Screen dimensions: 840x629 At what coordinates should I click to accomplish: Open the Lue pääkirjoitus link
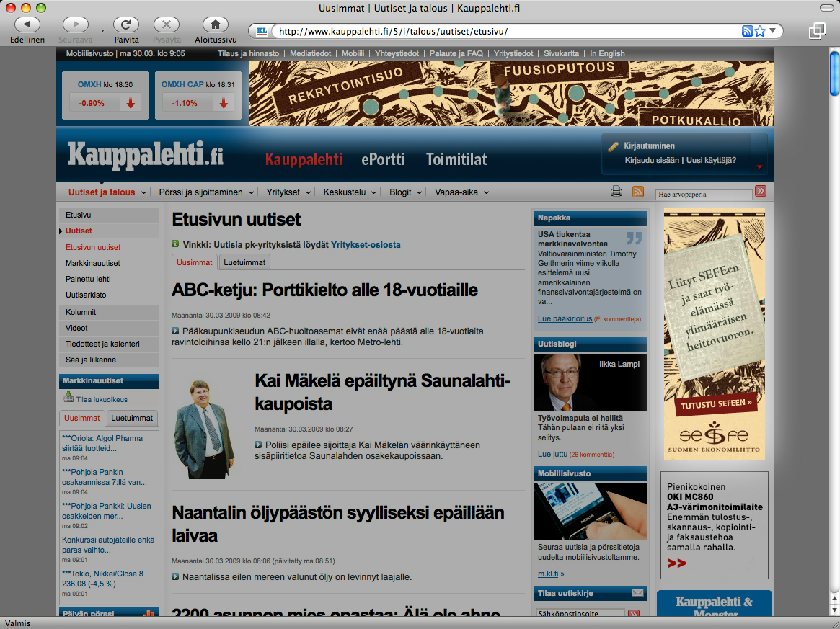[565, 318]
